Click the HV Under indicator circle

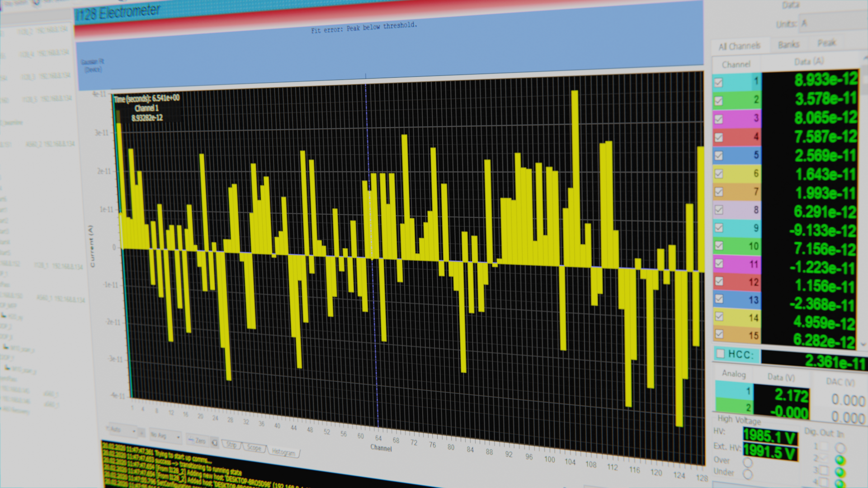pyautogui.click(x=748, y=474)
